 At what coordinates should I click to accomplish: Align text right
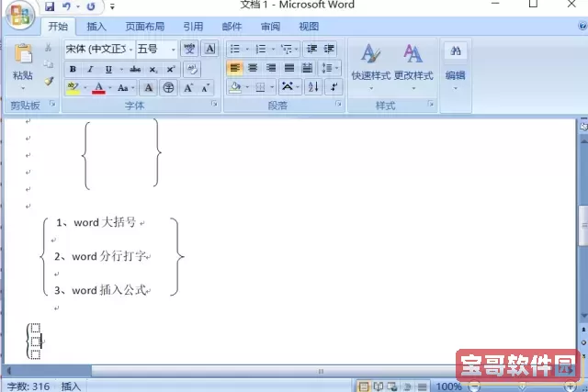click(271, 68)
